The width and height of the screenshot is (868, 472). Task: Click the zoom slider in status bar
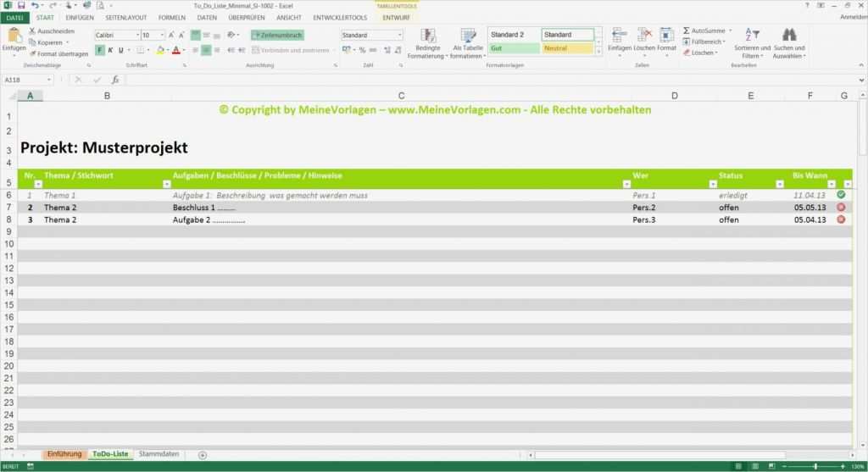point(815,466)
